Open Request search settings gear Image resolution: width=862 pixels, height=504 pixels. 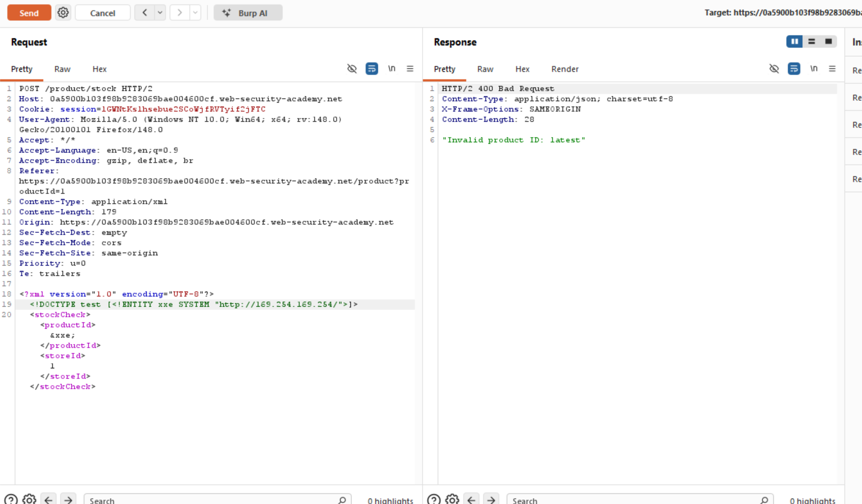coord(29,500)
